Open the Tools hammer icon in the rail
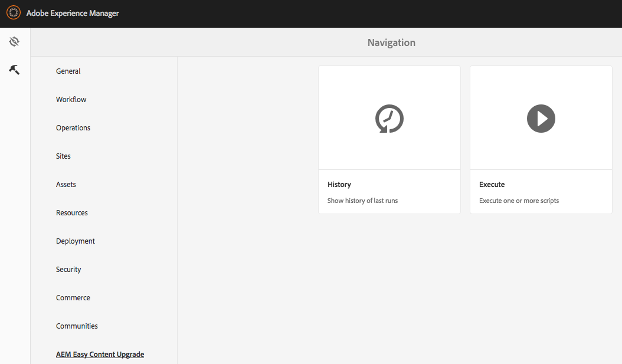Screen dimensions: 622x364 click(14, 70)
